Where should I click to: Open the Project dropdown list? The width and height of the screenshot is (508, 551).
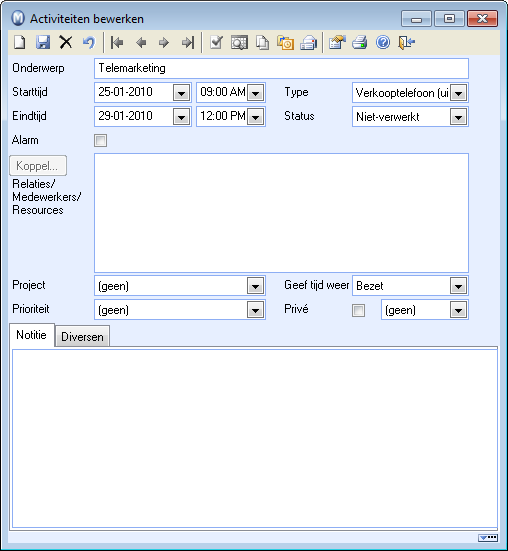click(255, 286)
